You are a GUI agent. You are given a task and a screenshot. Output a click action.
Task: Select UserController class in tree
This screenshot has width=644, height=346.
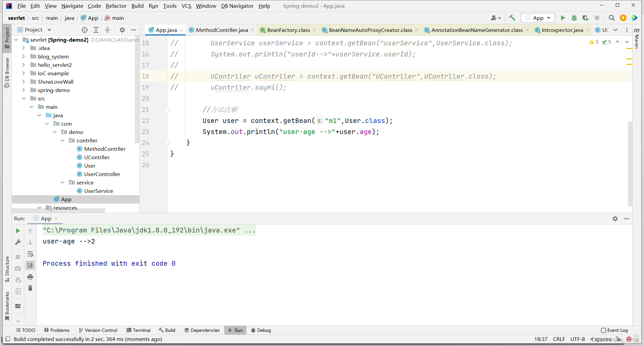pyautogui.click(x=102, y=174)
